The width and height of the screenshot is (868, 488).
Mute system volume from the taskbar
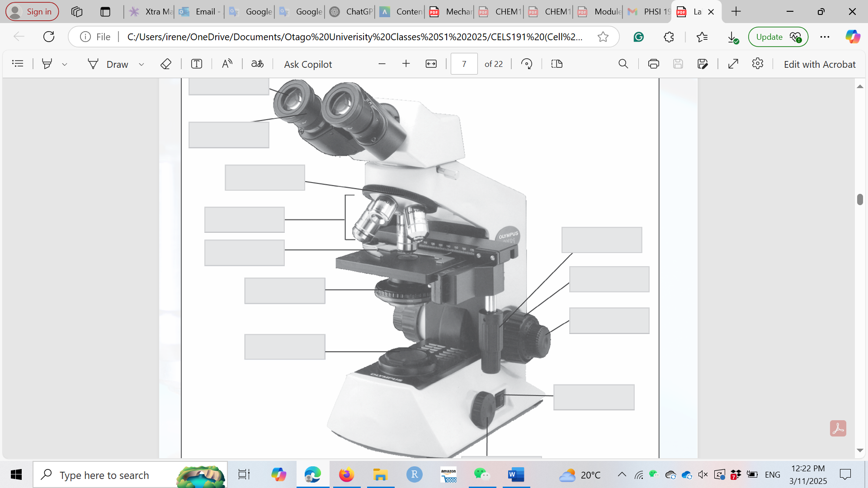click(x=702, y=474)
